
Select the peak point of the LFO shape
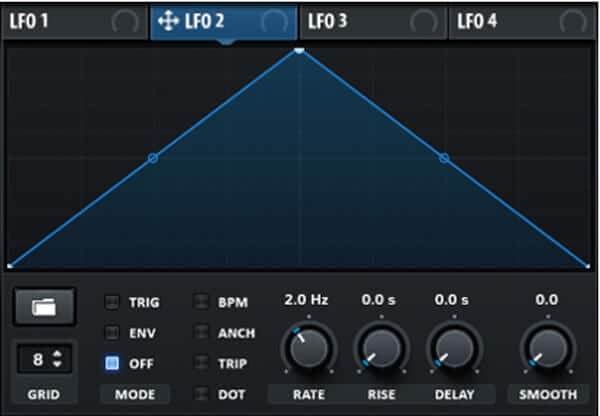pos(300,50)
